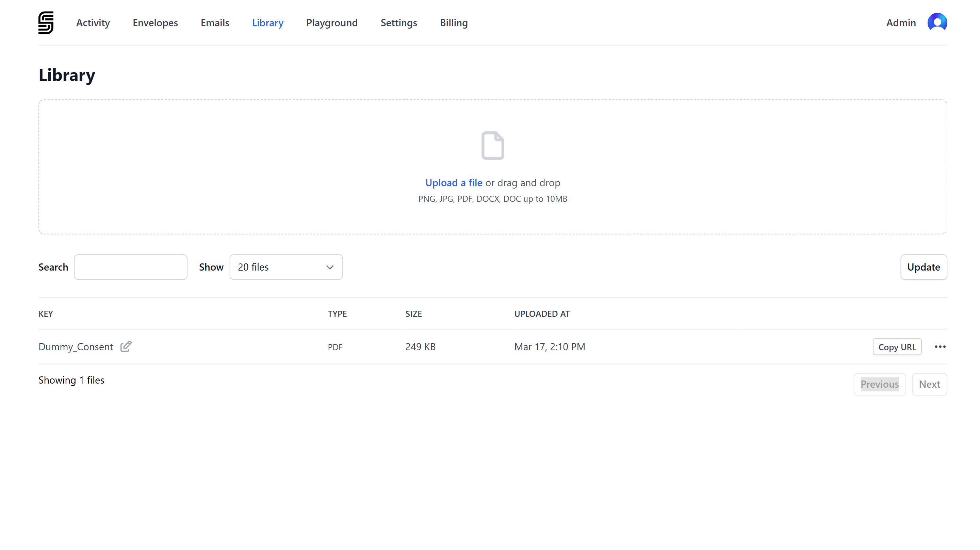Go to the Activity tab
Viewport: 980px width, 550px height.
coord(93,23)
